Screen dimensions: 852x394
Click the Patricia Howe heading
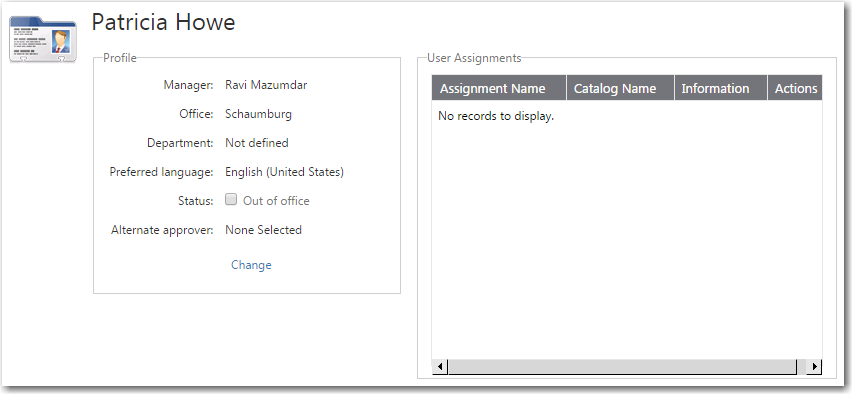click(163, 23)
